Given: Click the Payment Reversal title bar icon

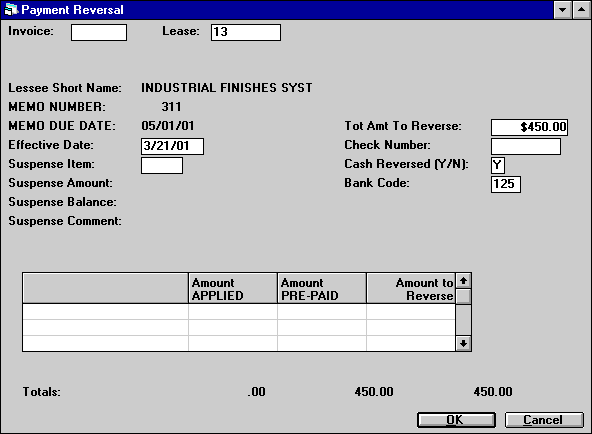Looking at the screenshot, I should [10, 9].
